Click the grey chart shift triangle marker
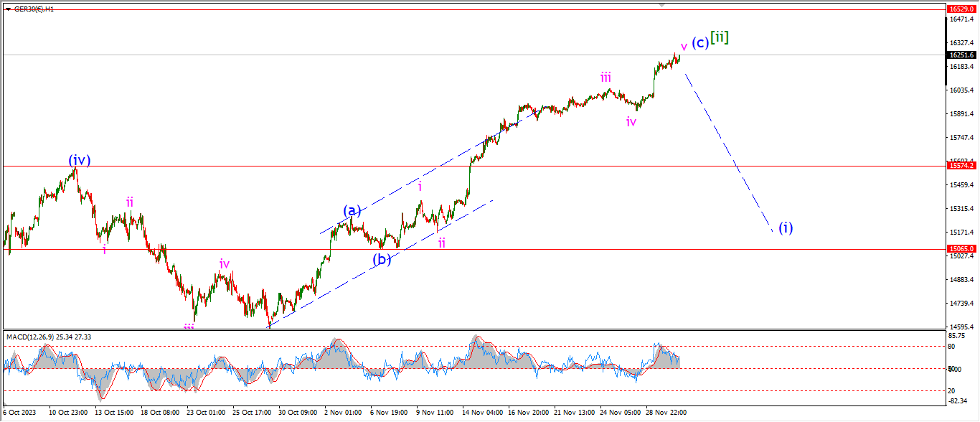 tap(661, 4)
